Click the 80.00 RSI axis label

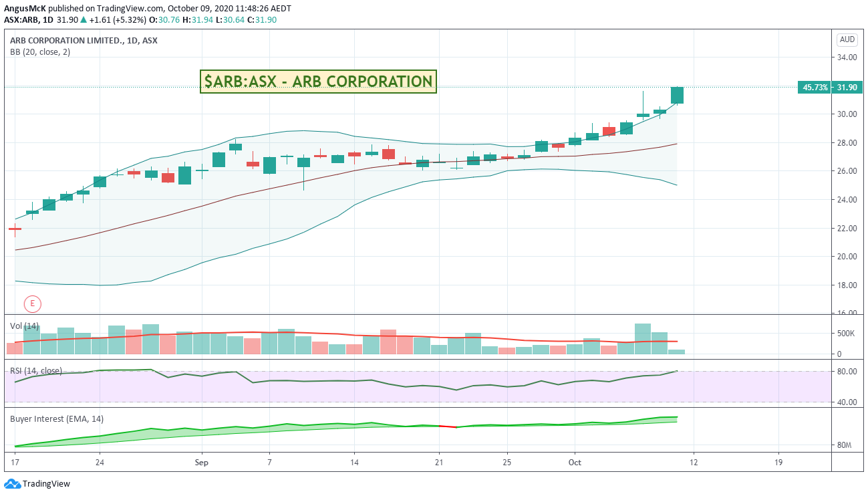(x=847, y=372)
